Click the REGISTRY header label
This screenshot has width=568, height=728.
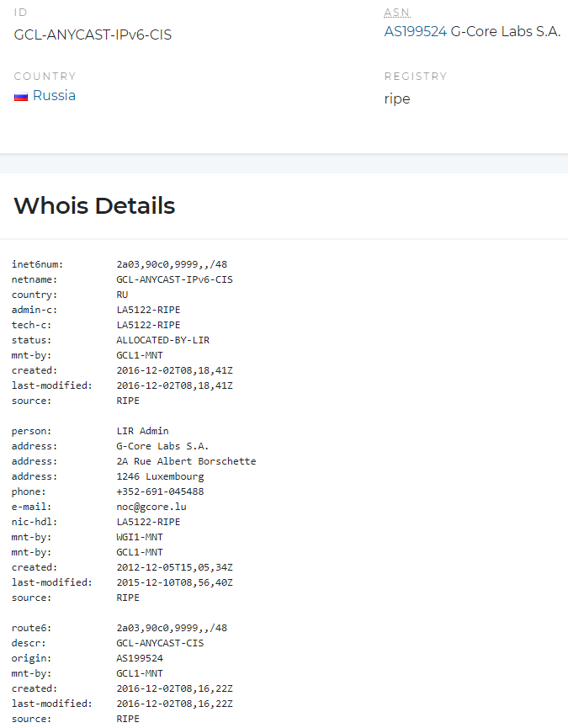point(416,76)
